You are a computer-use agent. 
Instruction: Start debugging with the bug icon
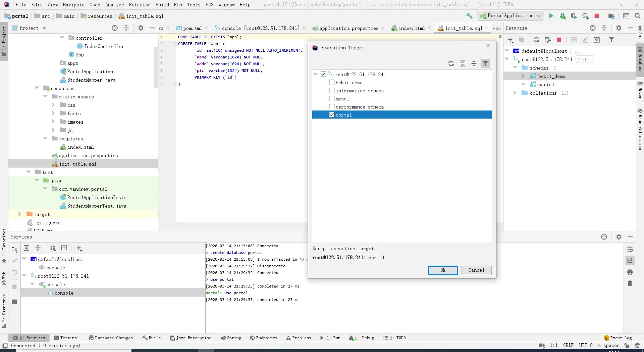(x=562, y=16)
